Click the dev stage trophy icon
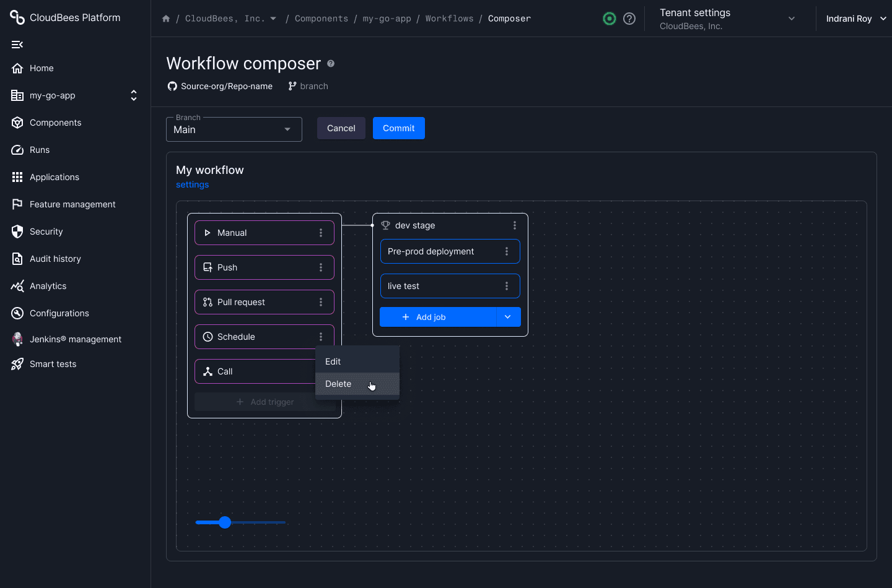The width and height of the screenshot is (892, 588). pos(385,225)
